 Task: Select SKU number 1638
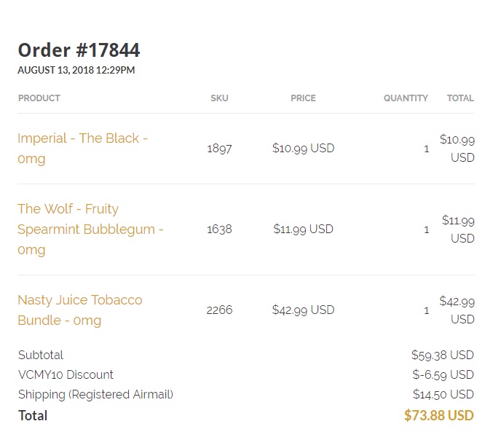click(219, 229)
